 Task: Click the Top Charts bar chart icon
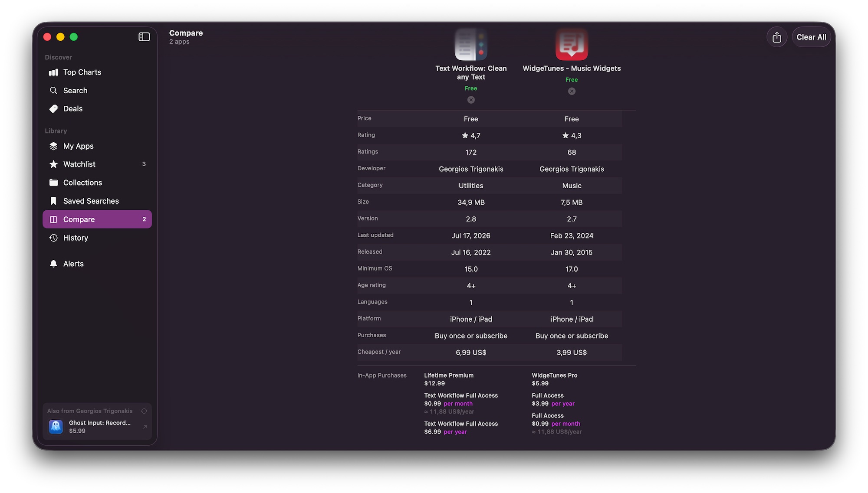coord(53,72)
